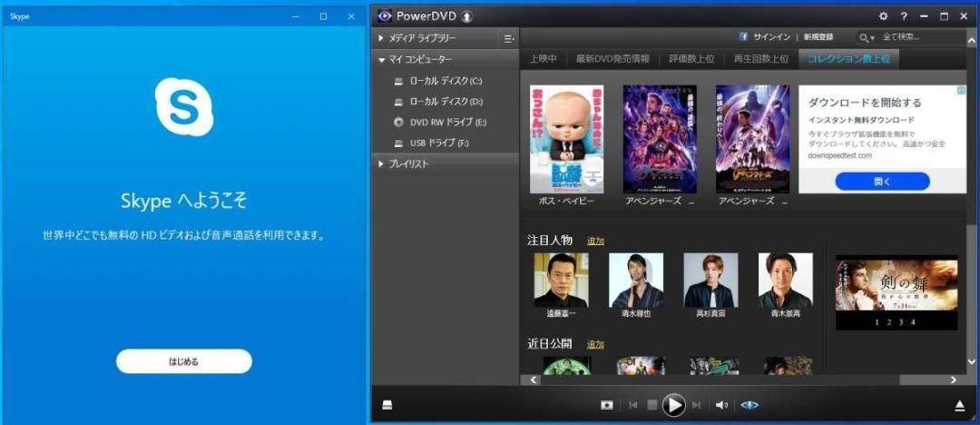This screenshot has width=980, height=425.
Task: Select banner page 4
Action: 913,322
